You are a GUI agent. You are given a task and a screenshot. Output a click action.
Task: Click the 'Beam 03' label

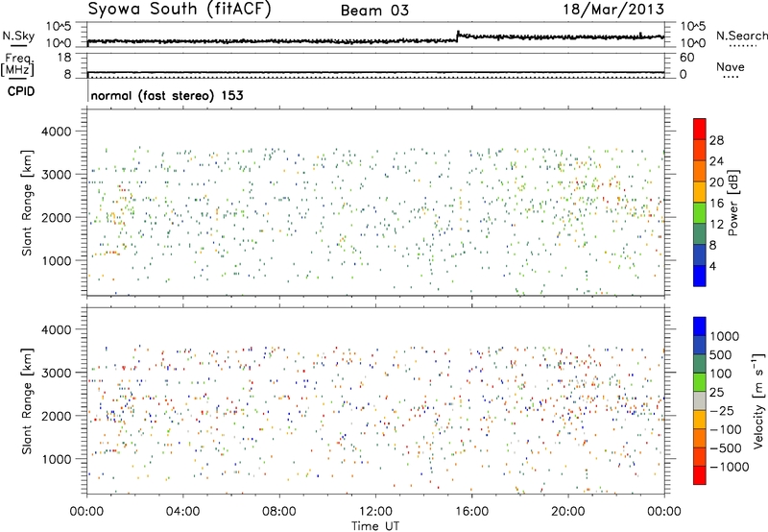pos(374,11)
